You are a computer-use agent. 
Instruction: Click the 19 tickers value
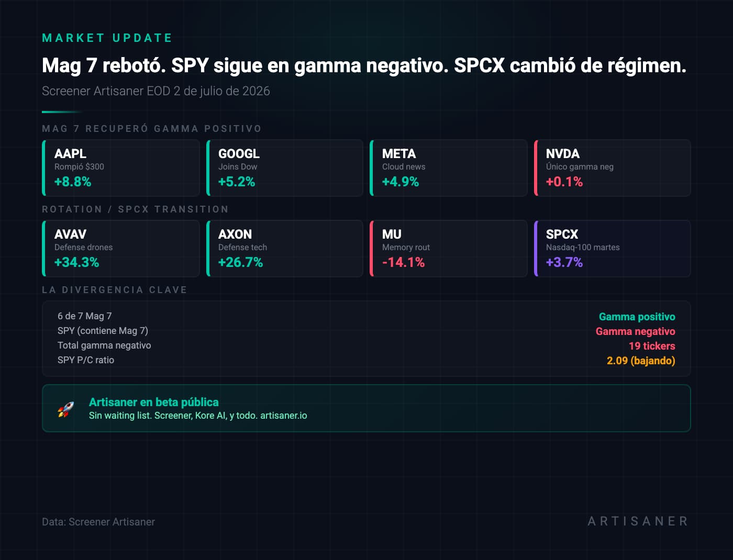click(652, 346)
